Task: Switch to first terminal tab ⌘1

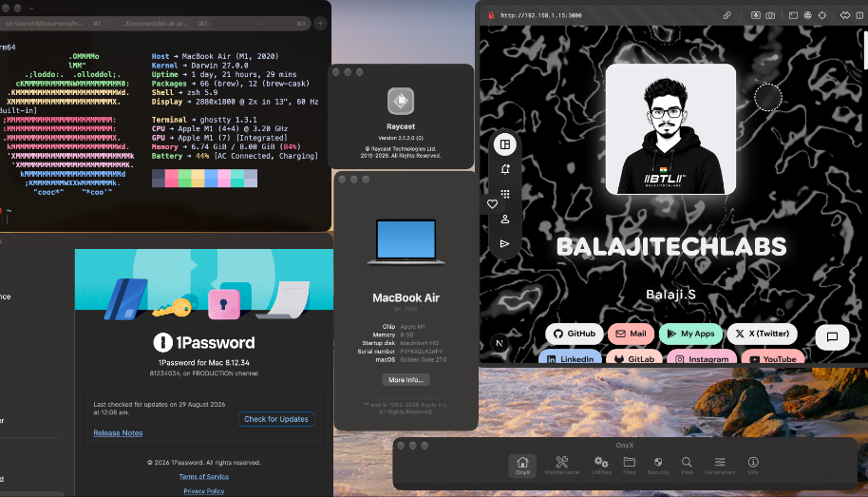Action: pyautogui.click(x=52, y=23)
